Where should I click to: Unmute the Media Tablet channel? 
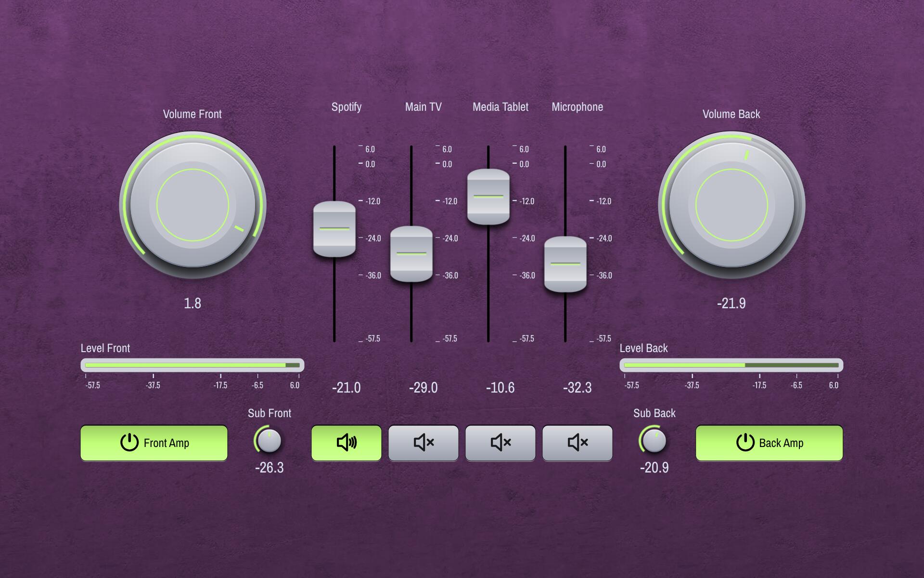click(500, 443)
